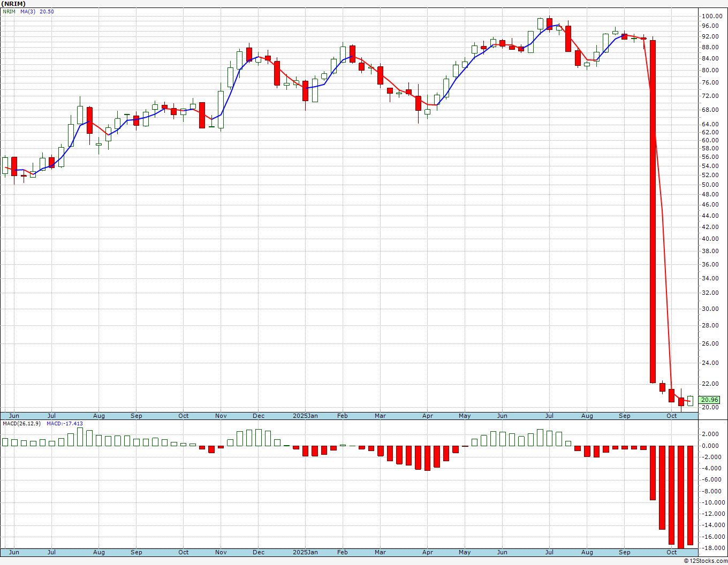The height and width of the screenshot is (565, 728).
Task: Pick the "88.00" price axis label
Action: tap(710, 47)
